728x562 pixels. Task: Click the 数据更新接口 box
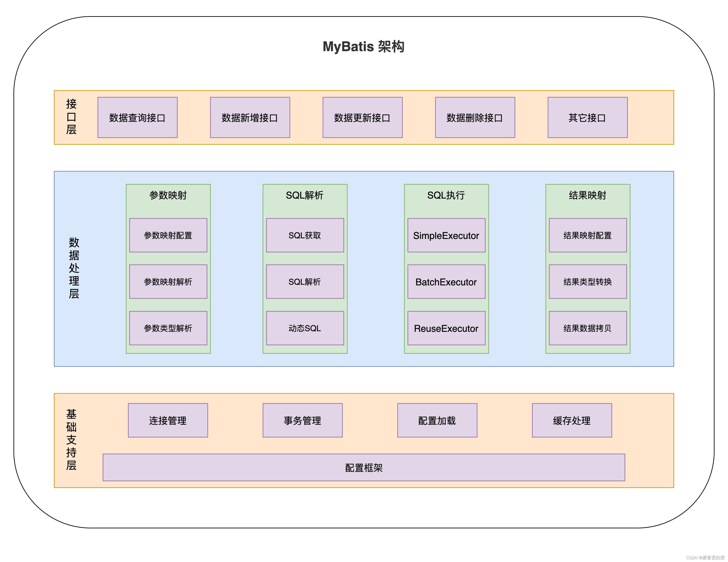coord(362,118)
